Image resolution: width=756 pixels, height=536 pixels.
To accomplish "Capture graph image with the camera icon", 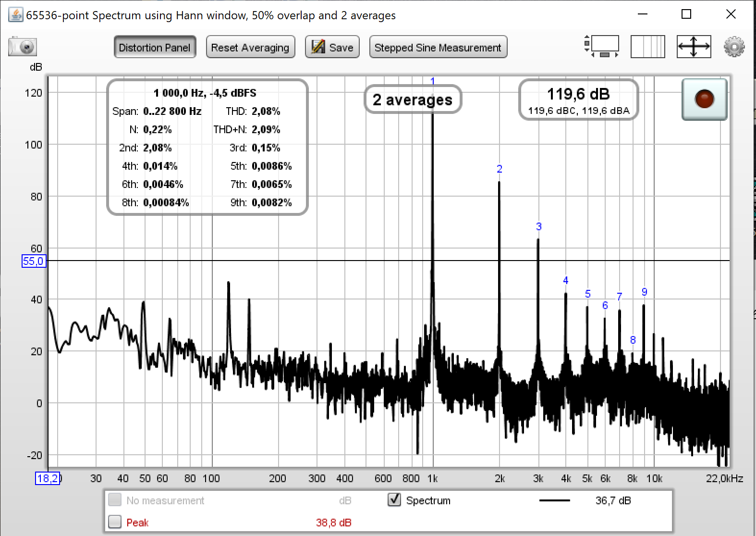I will coord(23,47).
